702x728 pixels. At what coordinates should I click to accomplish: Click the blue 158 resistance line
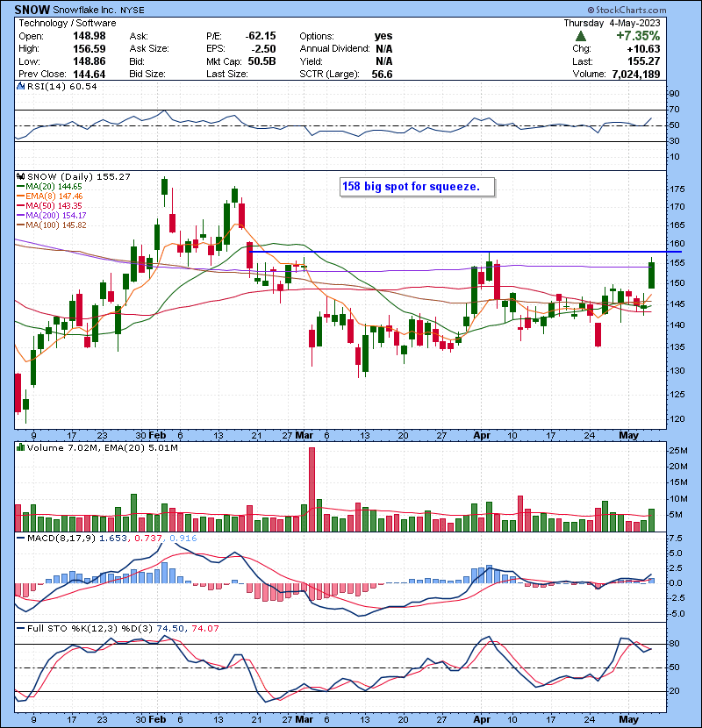coord(466,252)
